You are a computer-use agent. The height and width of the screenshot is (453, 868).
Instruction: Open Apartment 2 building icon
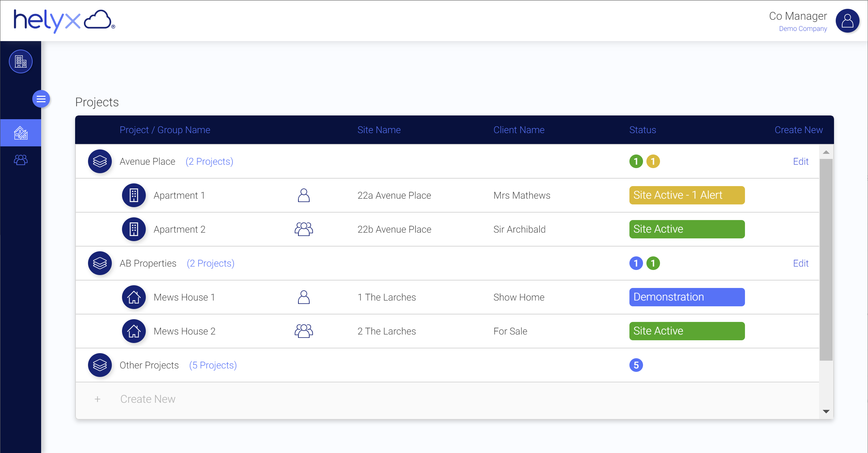click(134, 229)
